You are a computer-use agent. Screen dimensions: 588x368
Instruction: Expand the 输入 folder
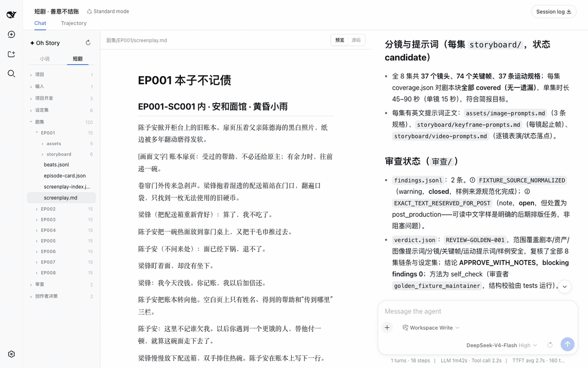[61, 86]
